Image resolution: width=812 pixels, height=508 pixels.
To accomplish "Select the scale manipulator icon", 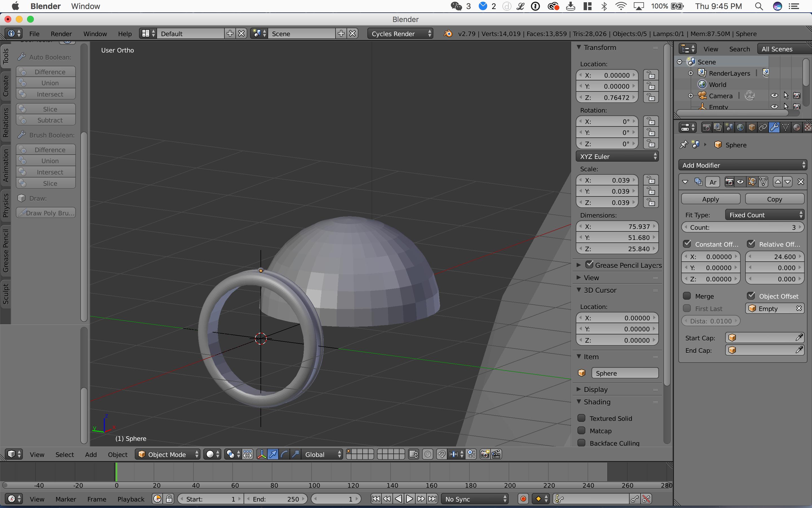I will (295, 455).
